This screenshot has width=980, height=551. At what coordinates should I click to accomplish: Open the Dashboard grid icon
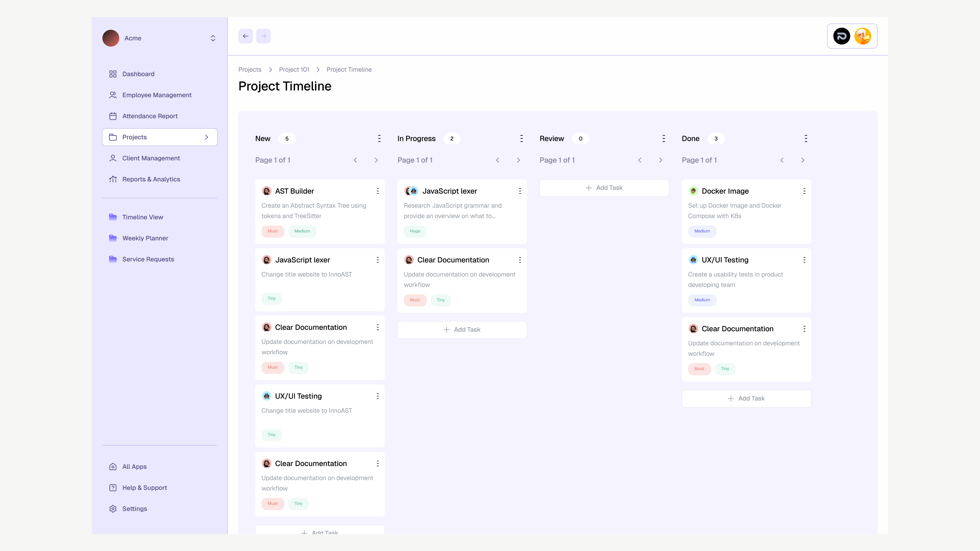[x=113, y=74]
